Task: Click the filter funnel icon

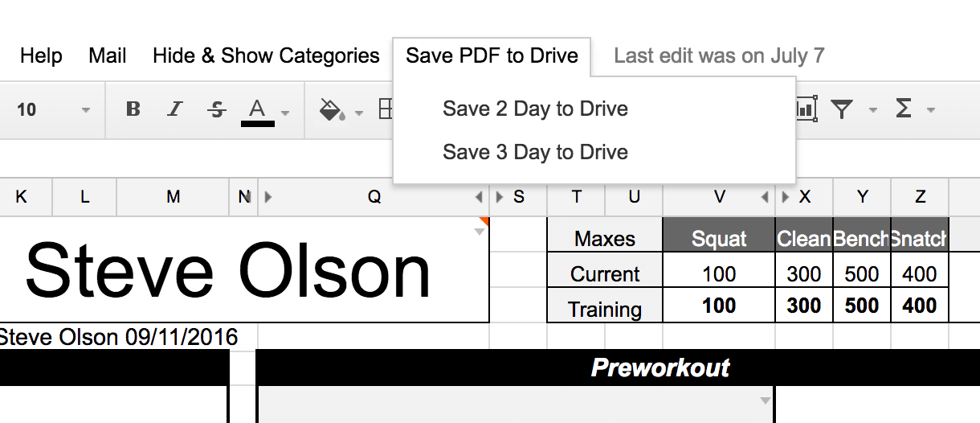Action: pyautogui.click(x=841, y=109)
